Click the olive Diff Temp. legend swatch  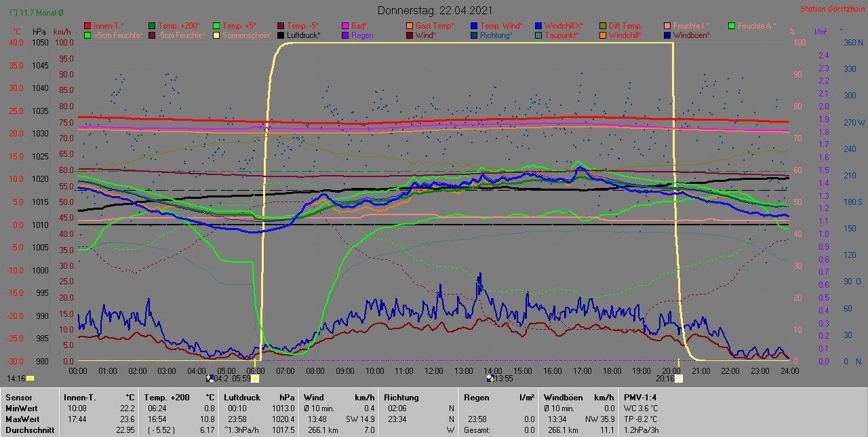[603, 26]
